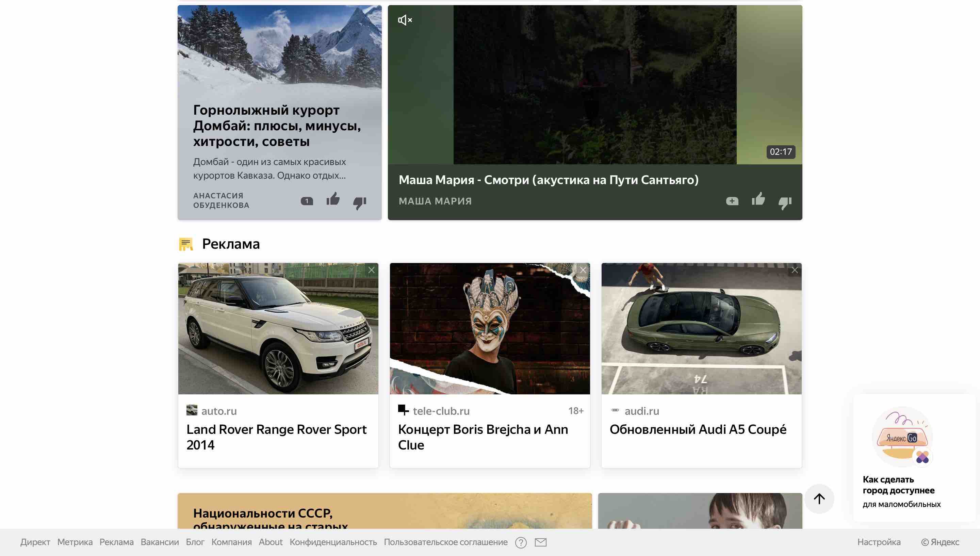Click the tele-club.ru favicon
The height and width of the screenshot is (556, 980).
point(403,410)
